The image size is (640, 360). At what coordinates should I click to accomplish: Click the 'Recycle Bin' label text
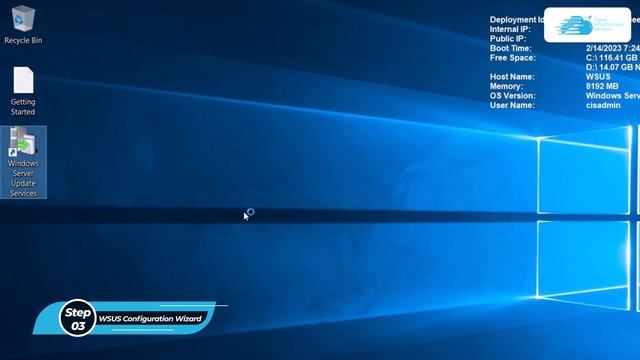tap(23, 40)
